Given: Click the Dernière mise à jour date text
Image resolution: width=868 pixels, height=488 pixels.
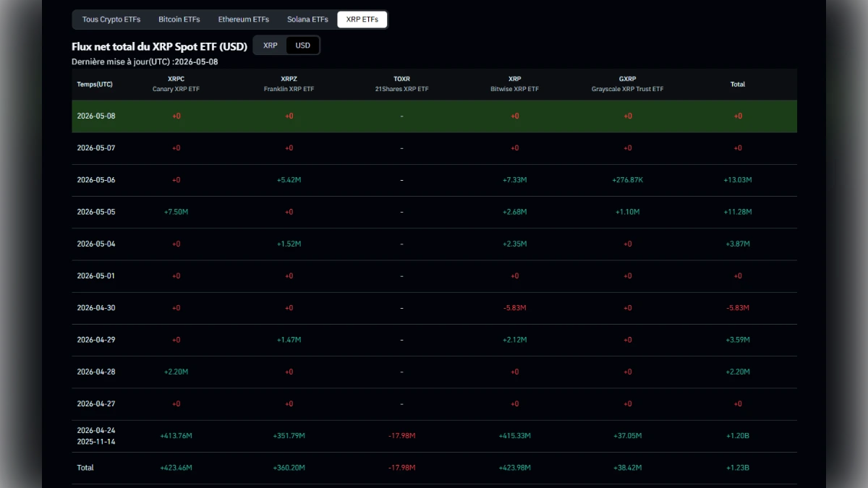Looking at the screenshot, I should pos(145,61).
